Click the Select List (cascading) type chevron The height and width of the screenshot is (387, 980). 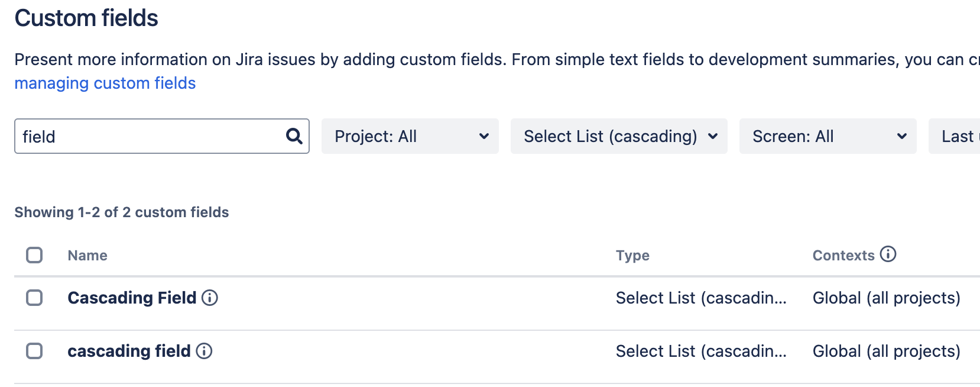713,136
